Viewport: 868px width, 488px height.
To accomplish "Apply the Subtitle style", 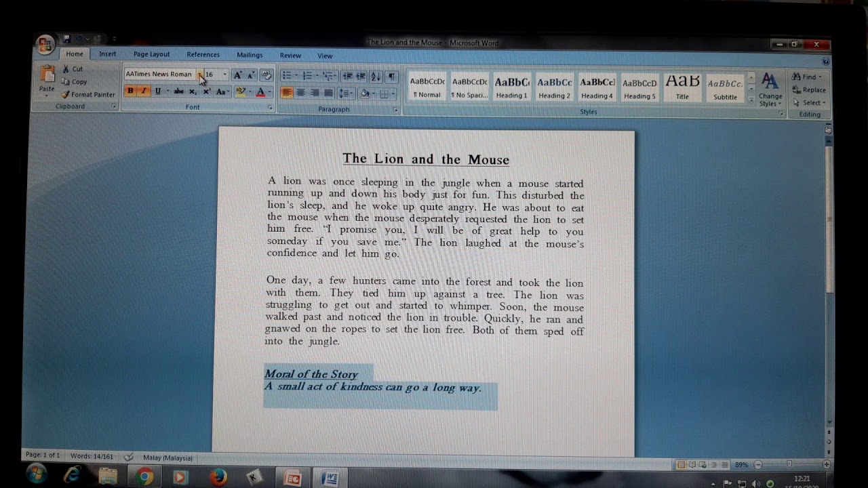I will pyautogui.click(x=725, y=88).
